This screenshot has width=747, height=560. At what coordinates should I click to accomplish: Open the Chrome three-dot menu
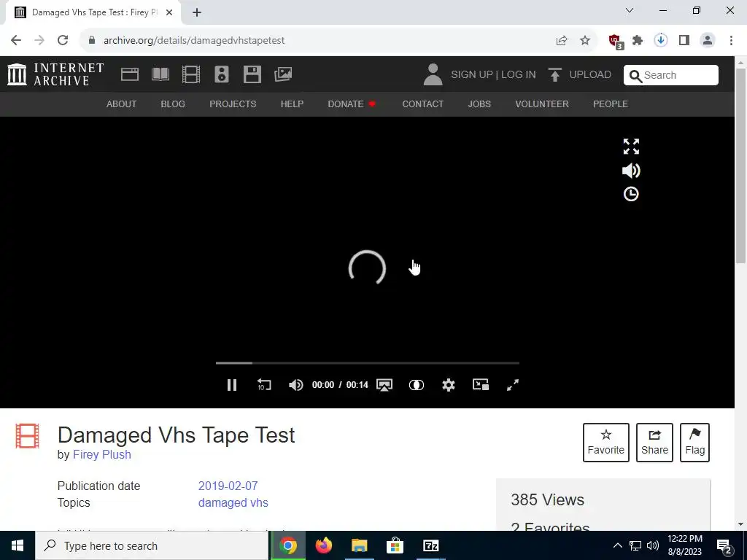coord(731,41)
